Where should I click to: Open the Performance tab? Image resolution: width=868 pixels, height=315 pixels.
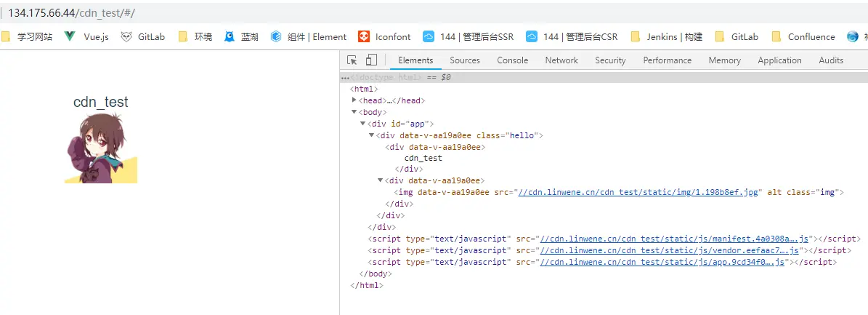pyautogui.click(x=667, y=60)
